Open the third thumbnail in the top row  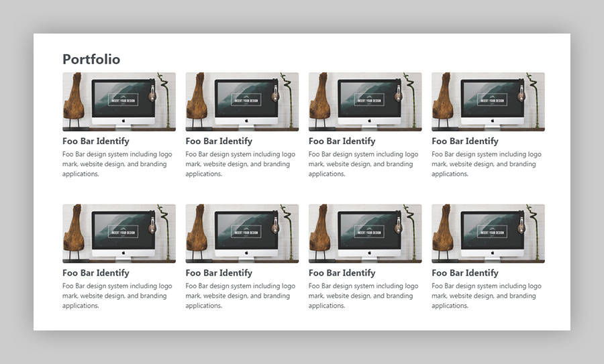click(x=365, y=101)
